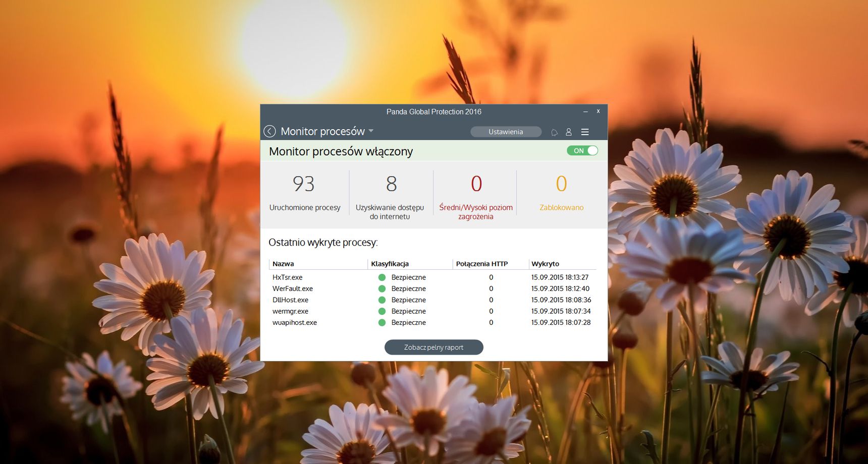The height and width of the screenshot is (464, 868).
Task: Click the support chat bubble icon
Action: [x=554, y=132]
